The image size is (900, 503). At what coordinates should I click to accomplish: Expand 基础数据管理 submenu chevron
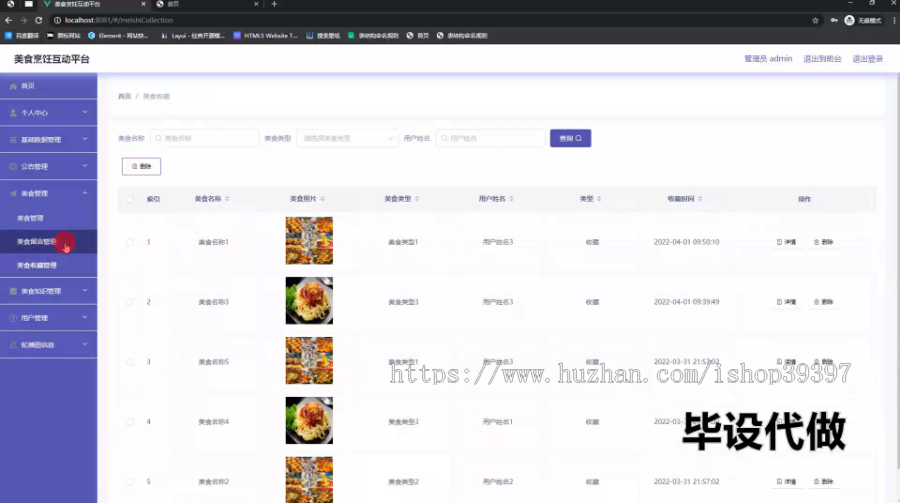85,140
